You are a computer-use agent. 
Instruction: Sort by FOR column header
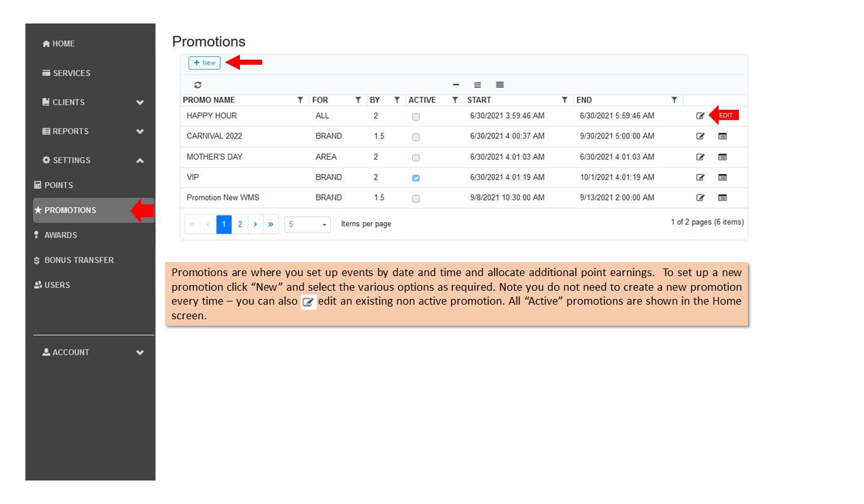[320, 100]
